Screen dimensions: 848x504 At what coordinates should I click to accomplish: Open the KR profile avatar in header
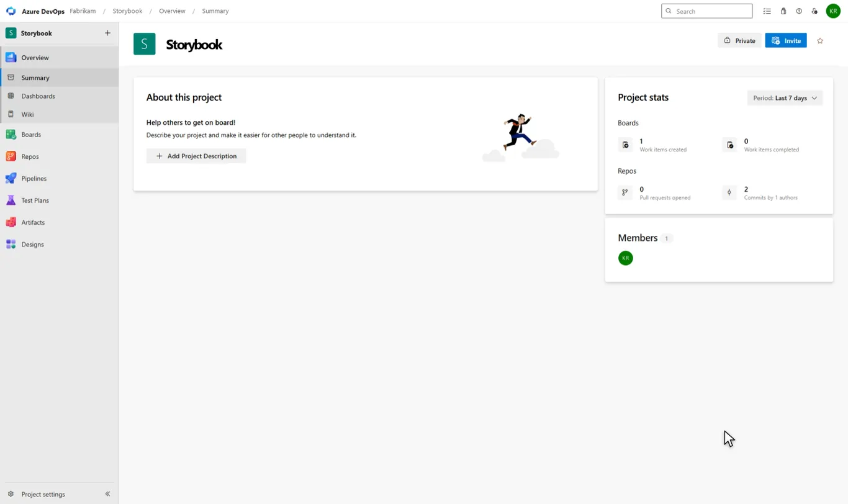pos(833,11)
